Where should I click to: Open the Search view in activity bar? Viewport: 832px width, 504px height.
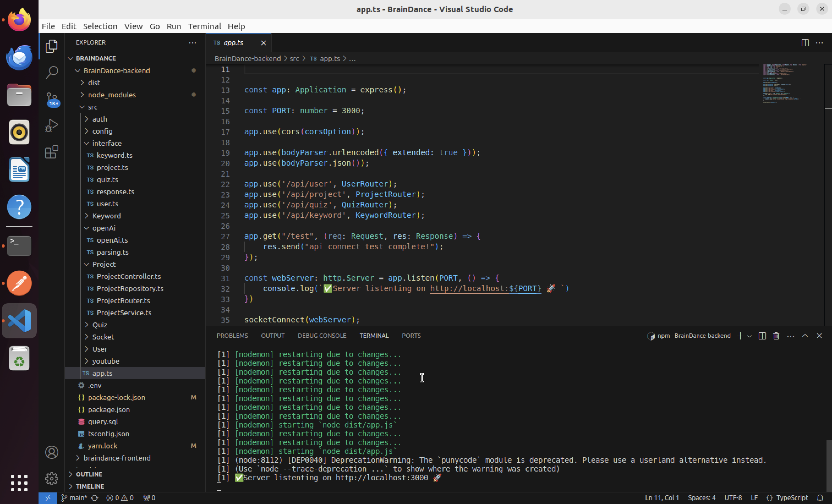[51, 72]
